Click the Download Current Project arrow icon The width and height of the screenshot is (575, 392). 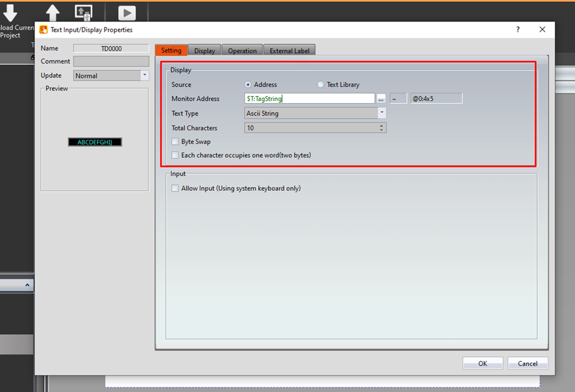pyautogui.click(x=10, y=13)
